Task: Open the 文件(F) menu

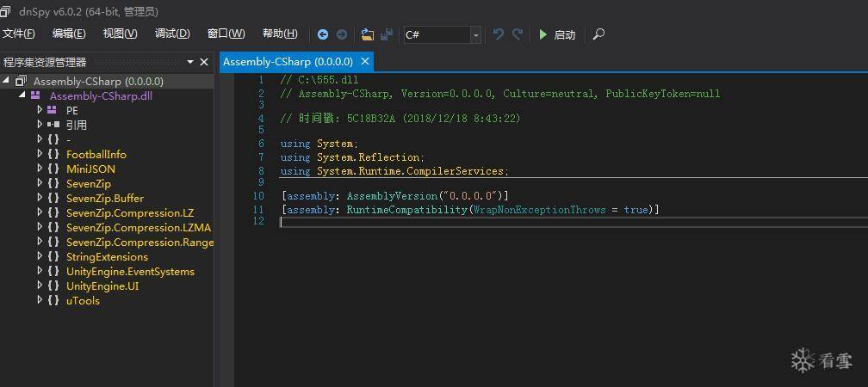Action: pyautogui.click(x=18, y=34)
